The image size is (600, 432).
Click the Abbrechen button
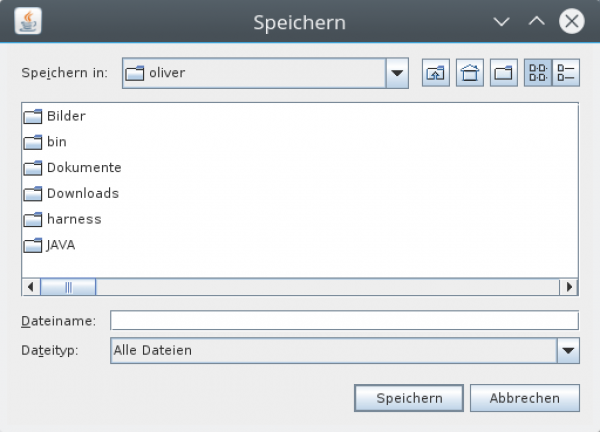[524, 398]
